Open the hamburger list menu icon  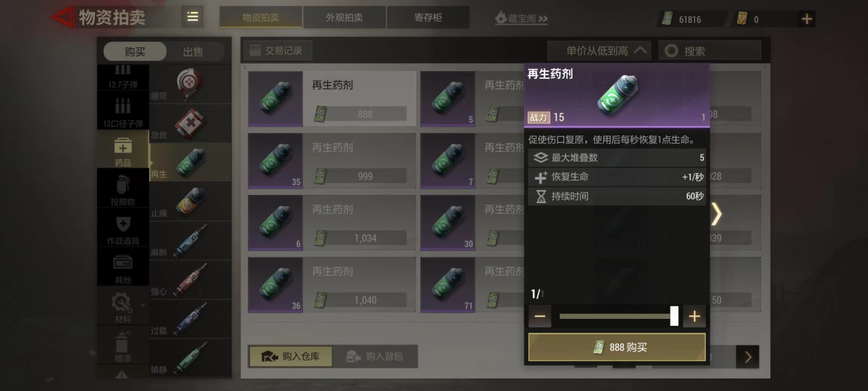point(192,17)
